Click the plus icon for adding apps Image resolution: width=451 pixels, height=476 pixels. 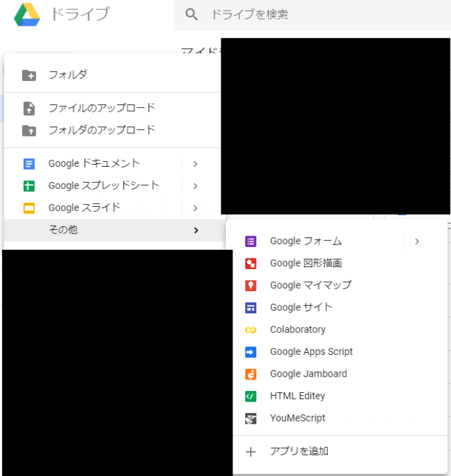pos(251,452)
